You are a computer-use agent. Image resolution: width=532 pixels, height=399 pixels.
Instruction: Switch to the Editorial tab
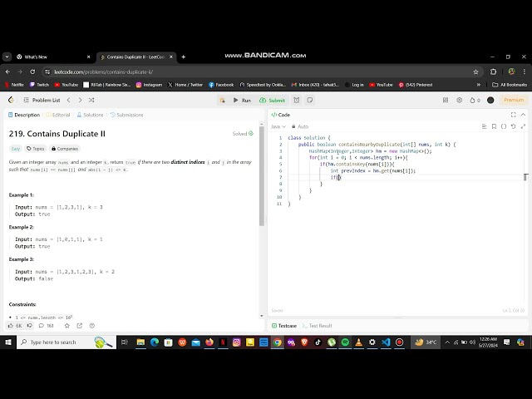coord(58,115)
